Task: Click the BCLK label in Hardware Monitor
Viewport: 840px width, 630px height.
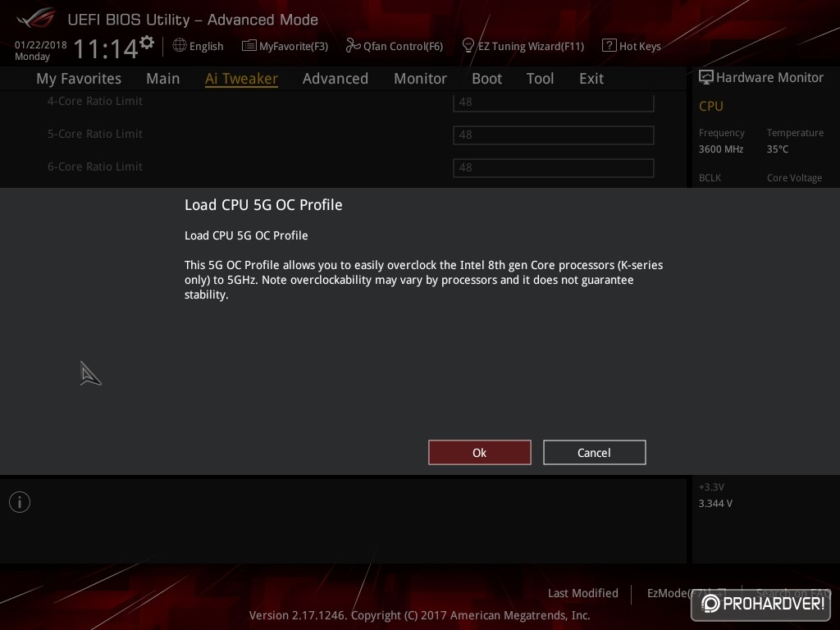Action: (x=710, y=178)
